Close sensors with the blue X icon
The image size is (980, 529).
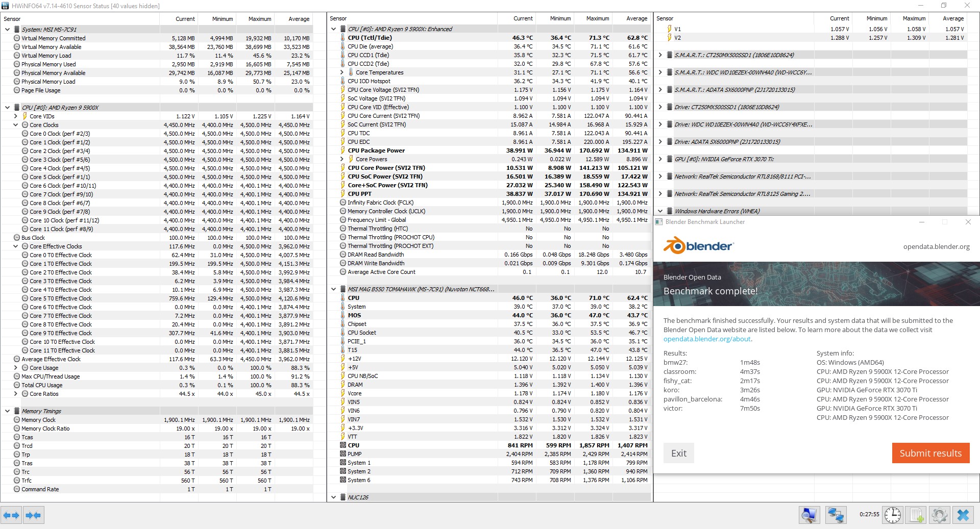963,515
